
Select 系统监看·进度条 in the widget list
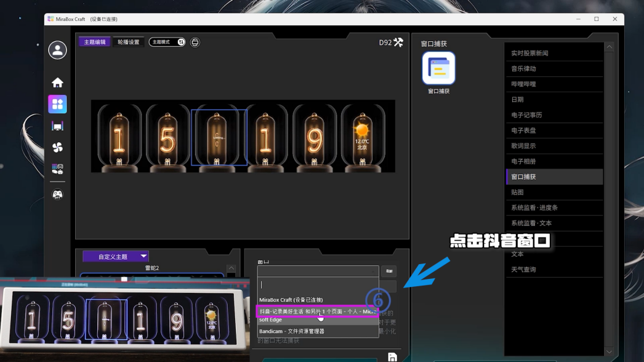click(555, 208)
